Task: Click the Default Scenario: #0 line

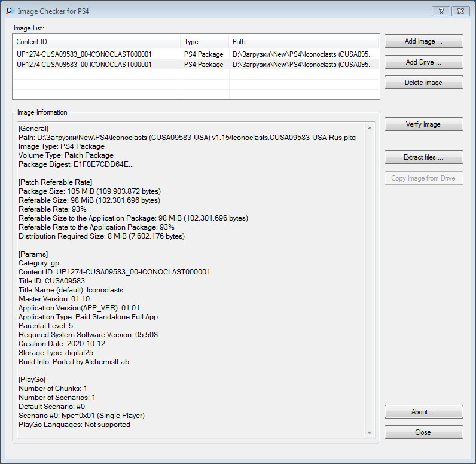Action: point(51,407)
